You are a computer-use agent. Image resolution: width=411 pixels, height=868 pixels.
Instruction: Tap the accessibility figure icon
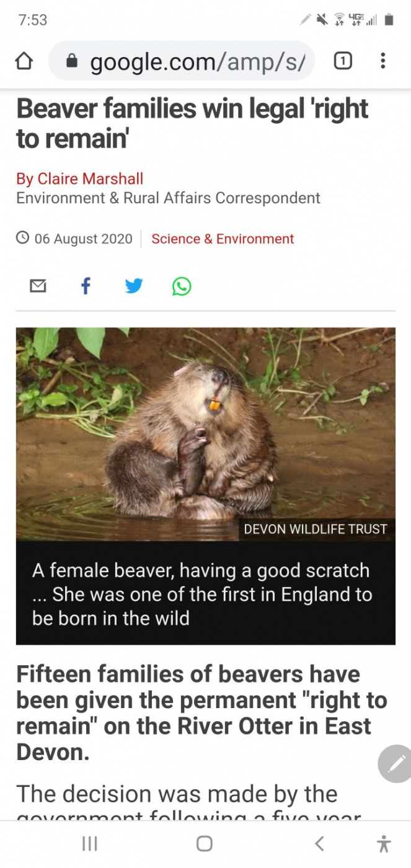click(x=384, y=843)
